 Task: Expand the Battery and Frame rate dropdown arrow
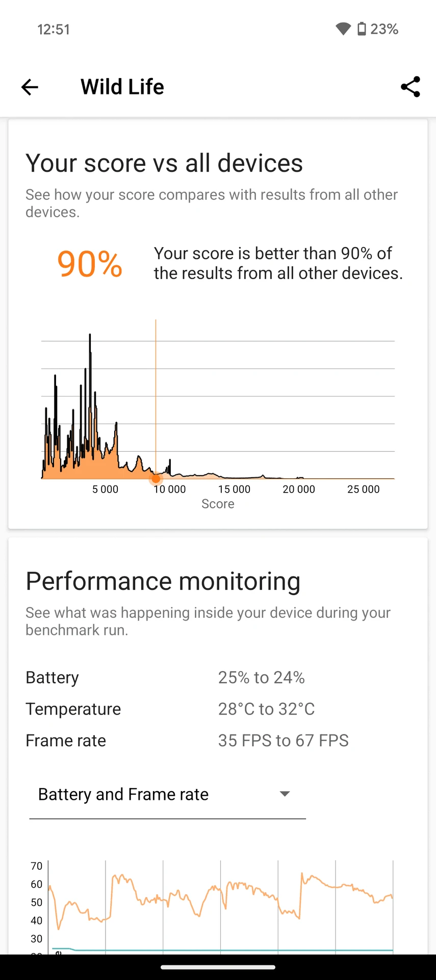(x=285, y=794)
